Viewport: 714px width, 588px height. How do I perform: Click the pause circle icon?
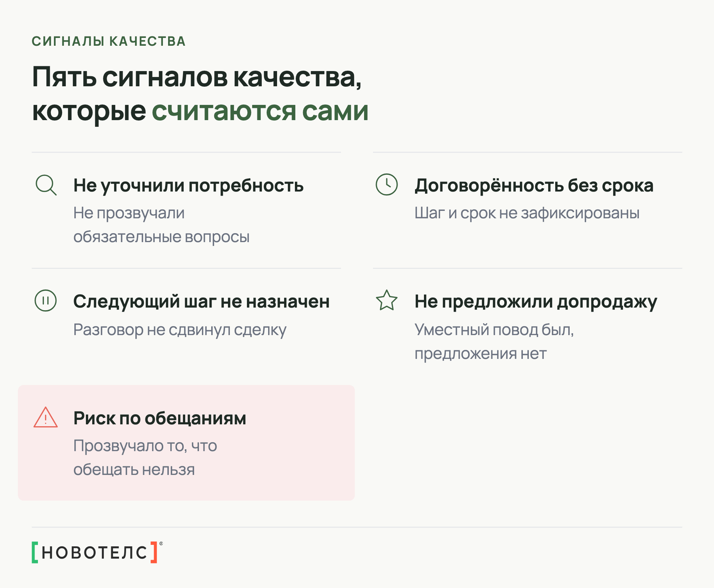(46, 301)
